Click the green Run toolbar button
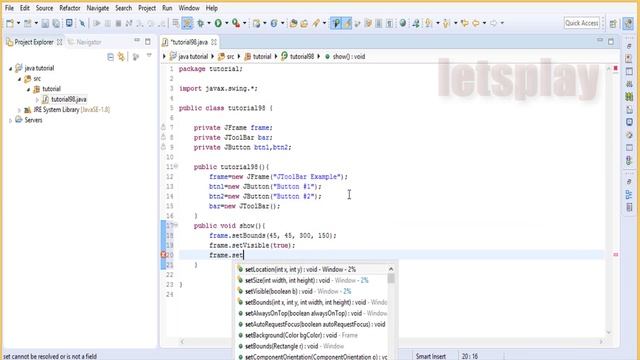The image size is (640, 360). [218, 23]
